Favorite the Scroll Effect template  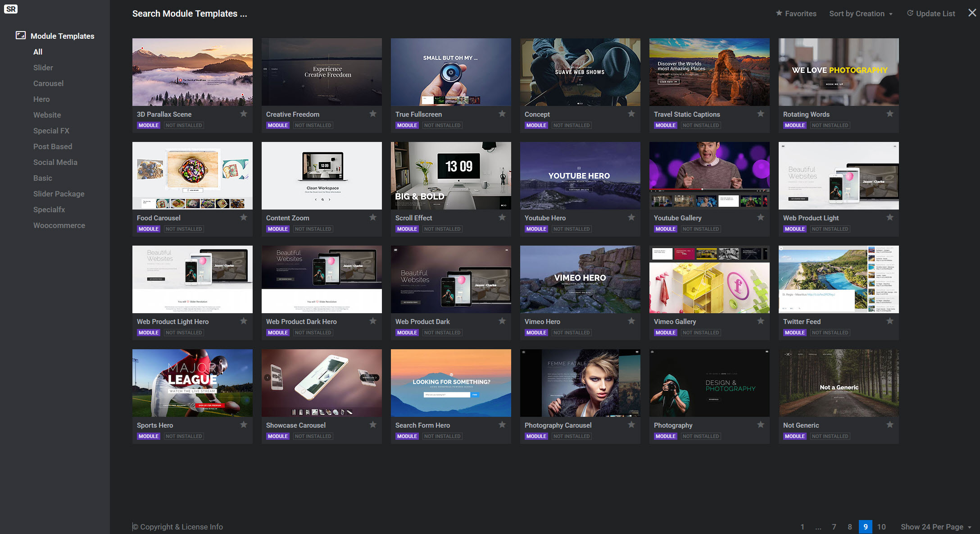pos(502,217)
